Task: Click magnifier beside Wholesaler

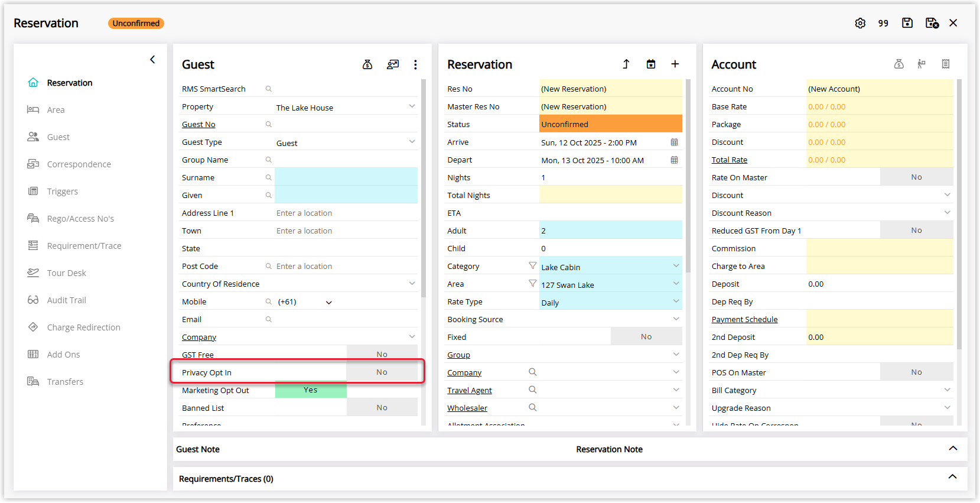Action: (x=533, y=407)
